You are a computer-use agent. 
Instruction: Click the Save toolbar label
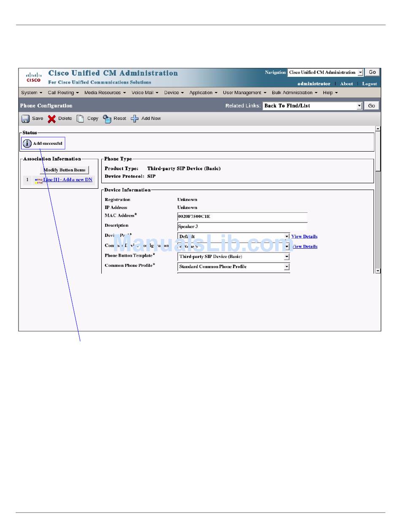[38, 119]
